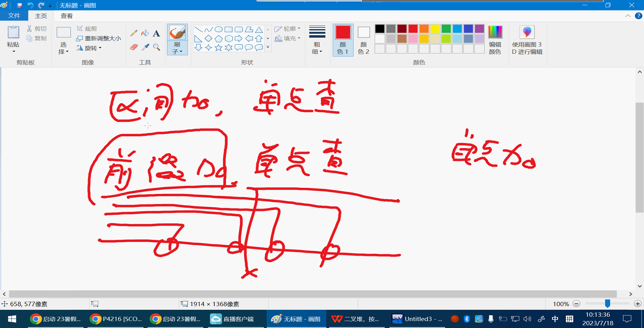Open Edit with Paint 3D
The image size is (644, 328).
[x=527, y=40]
